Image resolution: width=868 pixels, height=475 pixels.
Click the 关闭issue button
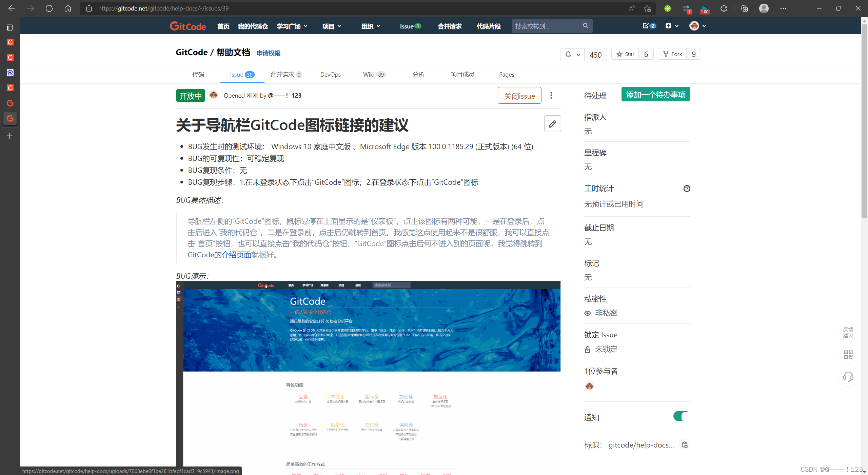tap(519, 95)
